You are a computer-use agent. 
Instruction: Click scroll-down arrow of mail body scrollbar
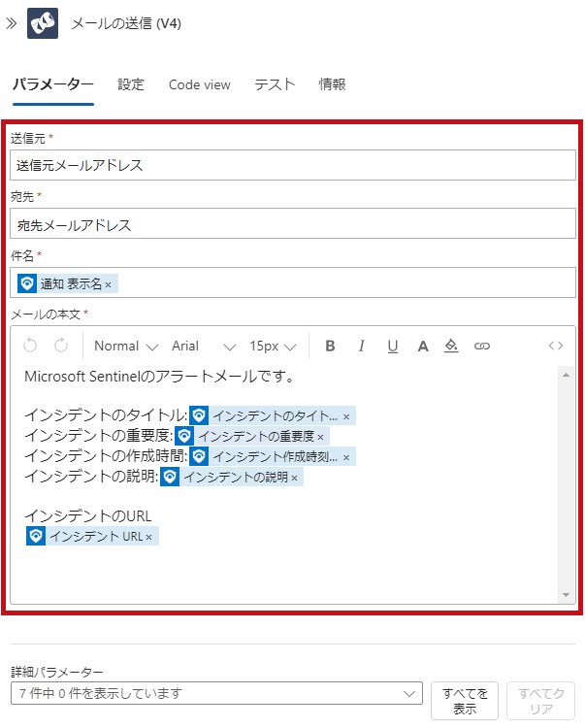click(566, 595)
